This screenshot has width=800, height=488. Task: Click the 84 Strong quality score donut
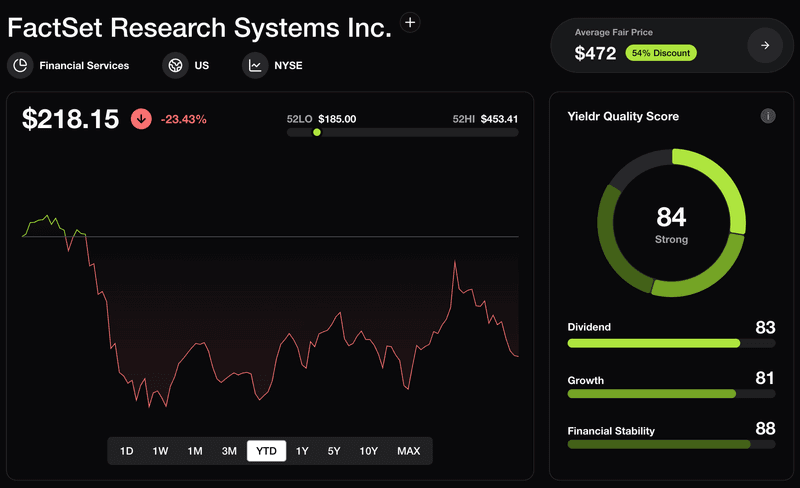pyautogui.click(x=671, y=223)
